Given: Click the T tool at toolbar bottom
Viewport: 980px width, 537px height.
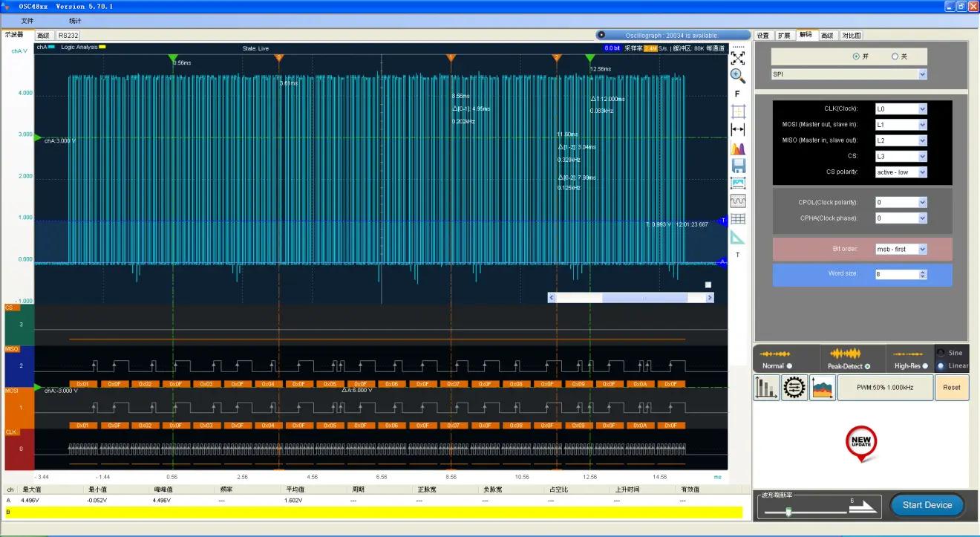Looking at the screenshot, I should (x=737, y=255).
